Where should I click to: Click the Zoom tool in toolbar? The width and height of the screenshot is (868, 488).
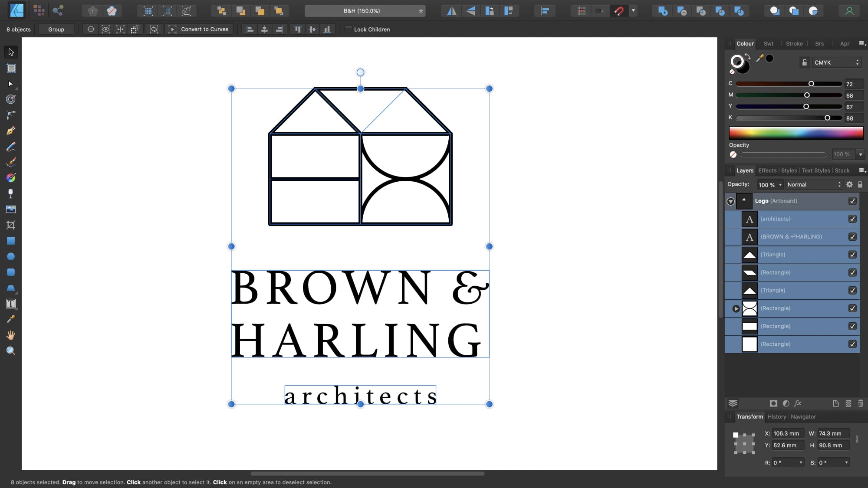[11, 351]
